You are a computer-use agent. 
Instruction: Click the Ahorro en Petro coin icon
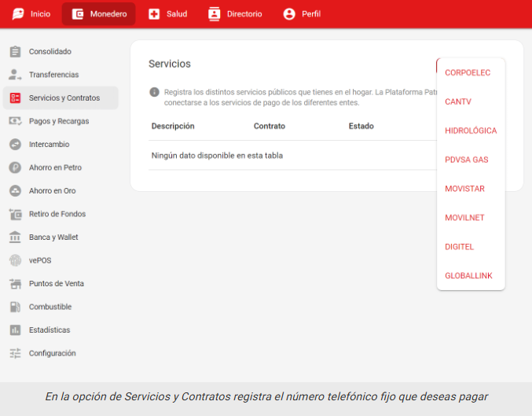point(15,168)
